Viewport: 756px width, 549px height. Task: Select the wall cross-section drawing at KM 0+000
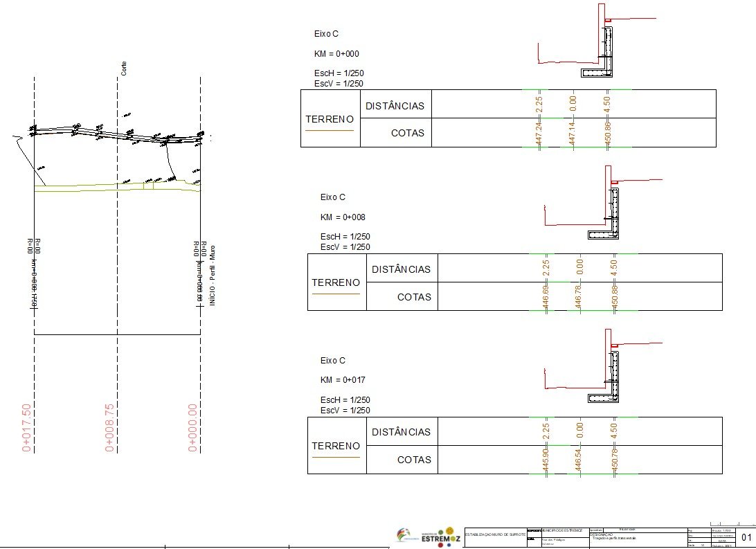click(x=600, y=48)
